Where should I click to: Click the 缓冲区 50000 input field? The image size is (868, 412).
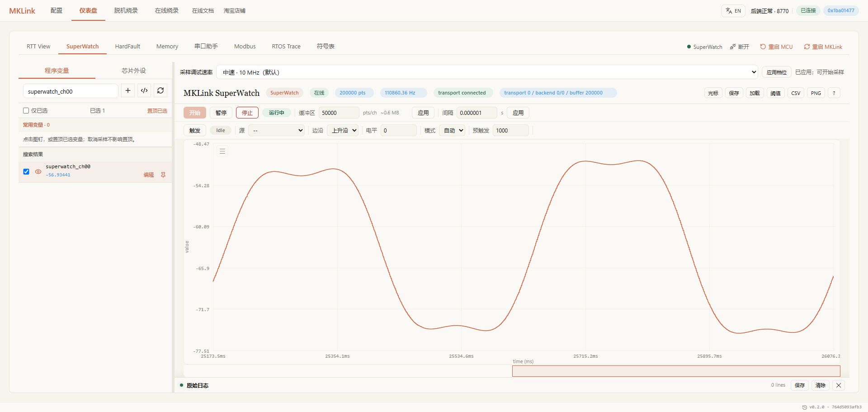coord(339,113)
